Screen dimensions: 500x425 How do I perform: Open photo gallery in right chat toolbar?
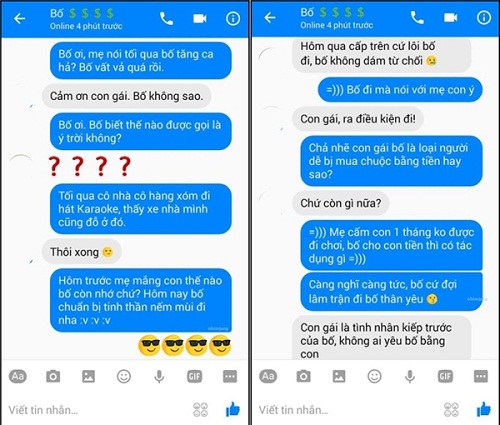tap(339, 376)
